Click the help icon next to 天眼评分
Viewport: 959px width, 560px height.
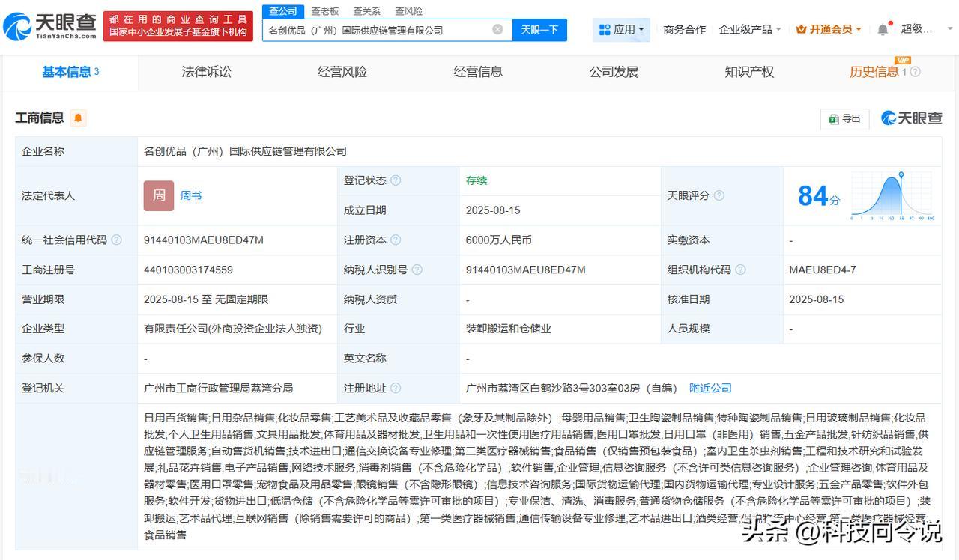click(x=719, y=195)
